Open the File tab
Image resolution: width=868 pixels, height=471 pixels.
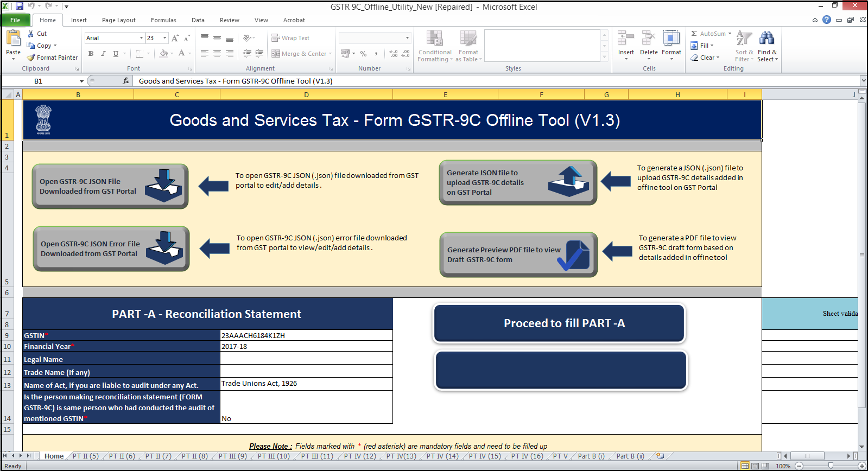(15, 20)
